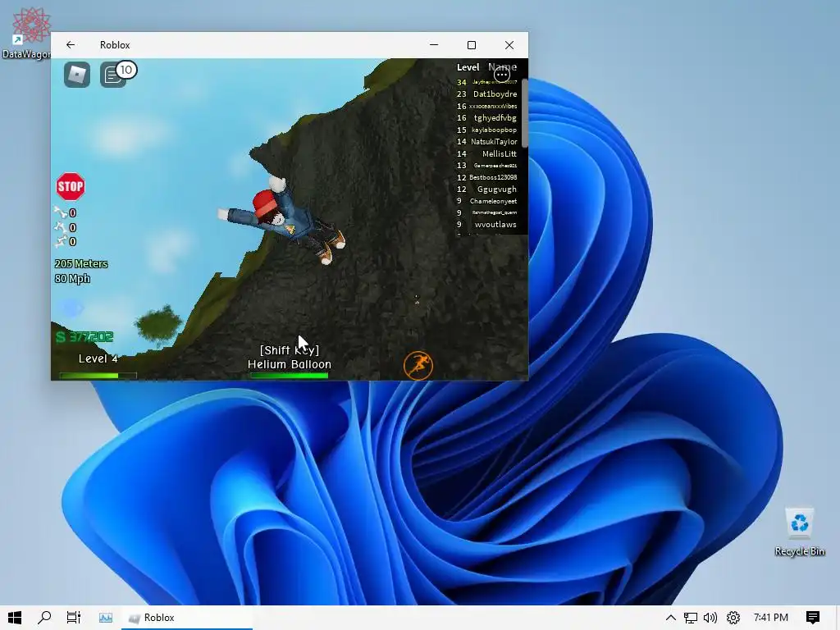The height and width of the screenshot is (630, 840).
Task: Click the 7:41 PM taskbar clock
Action: (x=771, y=618)
